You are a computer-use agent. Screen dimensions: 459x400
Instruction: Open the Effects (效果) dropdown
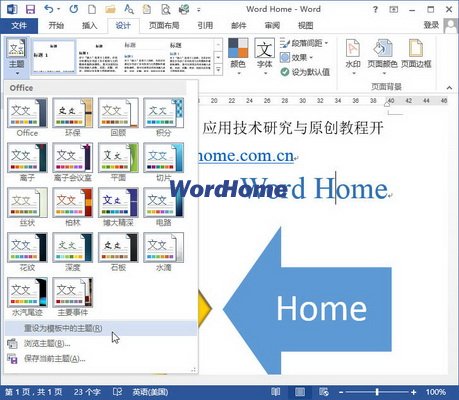(x=297, y=57)
